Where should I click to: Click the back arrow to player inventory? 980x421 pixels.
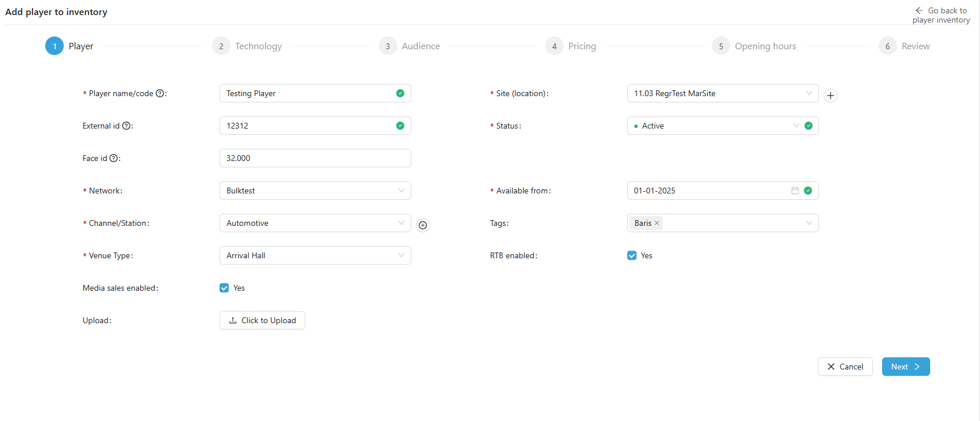[919, 10]
